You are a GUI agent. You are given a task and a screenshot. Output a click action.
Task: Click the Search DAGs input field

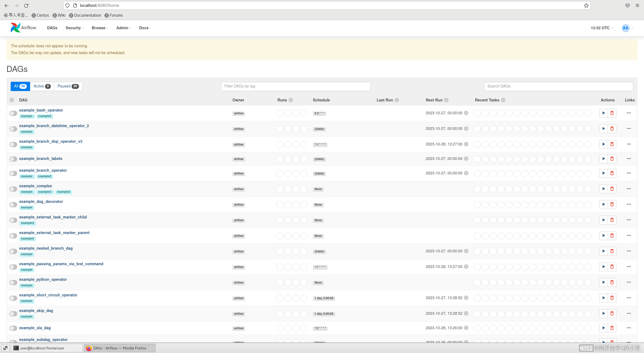coord(558,86)
